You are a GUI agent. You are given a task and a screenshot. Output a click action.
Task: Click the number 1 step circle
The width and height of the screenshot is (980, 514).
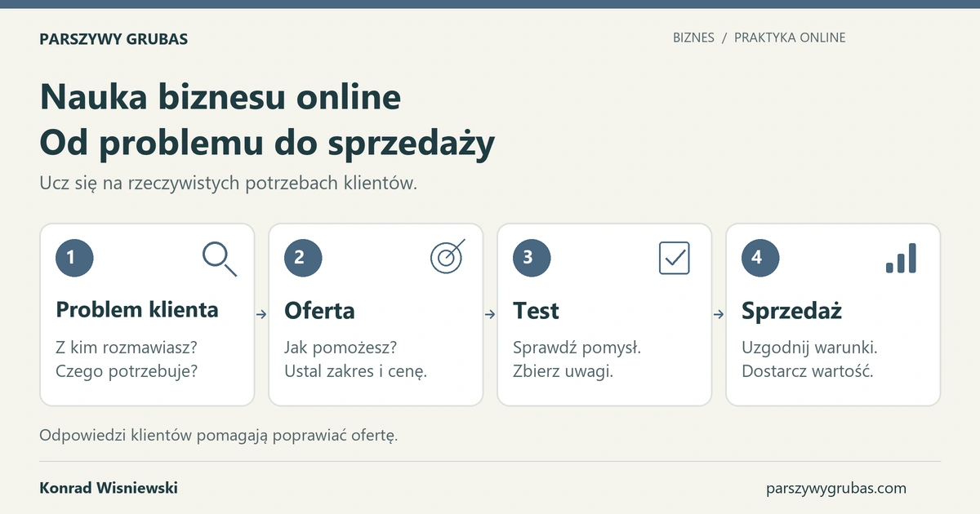(x=74, y=258)
